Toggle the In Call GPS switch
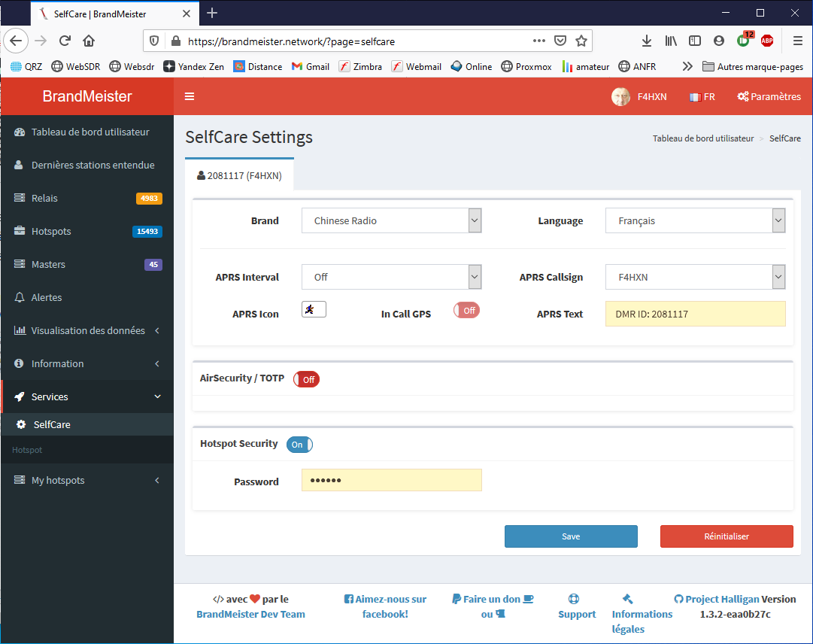 tap(466, 310)
